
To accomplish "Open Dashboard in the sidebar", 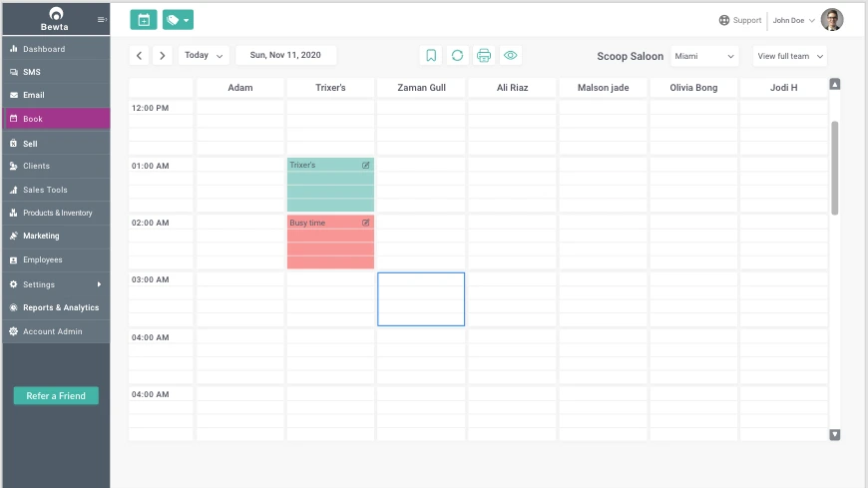I will 44,49.
